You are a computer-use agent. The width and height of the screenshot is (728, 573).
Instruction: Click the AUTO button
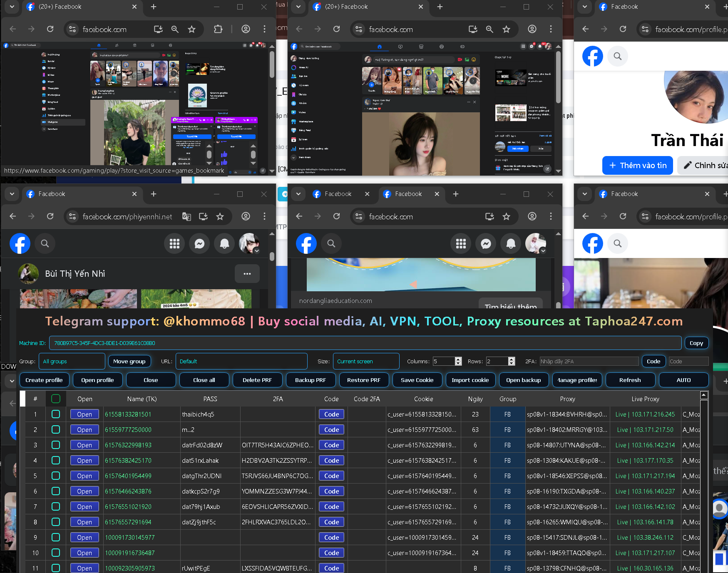(x=683, y=380)
